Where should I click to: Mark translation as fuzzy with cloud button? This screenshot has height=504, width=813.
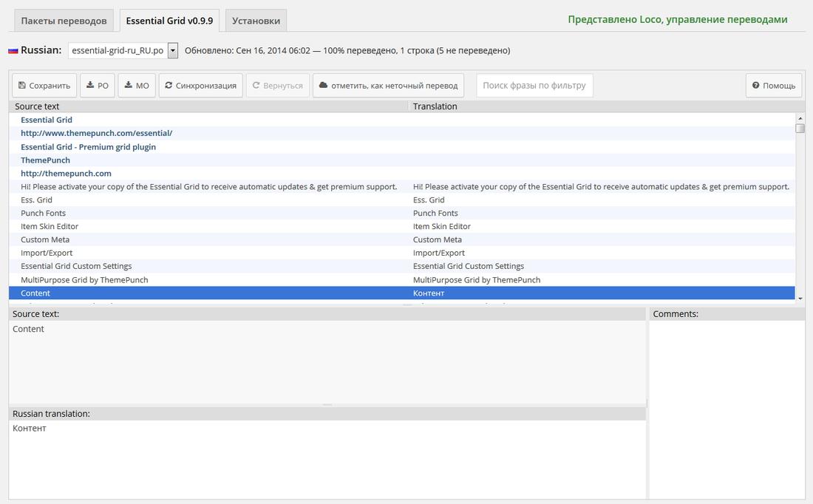tap(388, 86)
